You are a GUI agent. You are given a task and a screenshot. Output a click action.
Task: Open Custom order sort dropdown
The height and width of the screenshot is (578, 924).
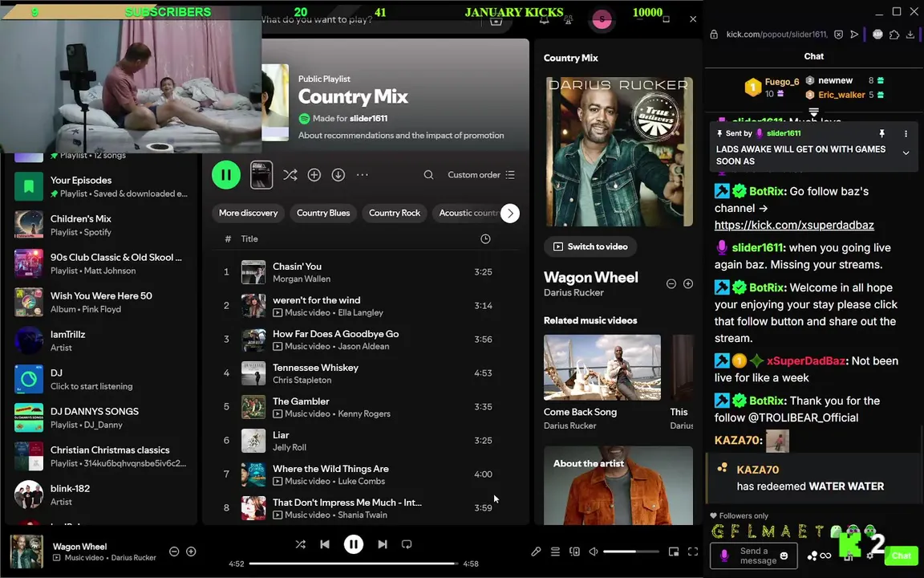pos(481,174)
